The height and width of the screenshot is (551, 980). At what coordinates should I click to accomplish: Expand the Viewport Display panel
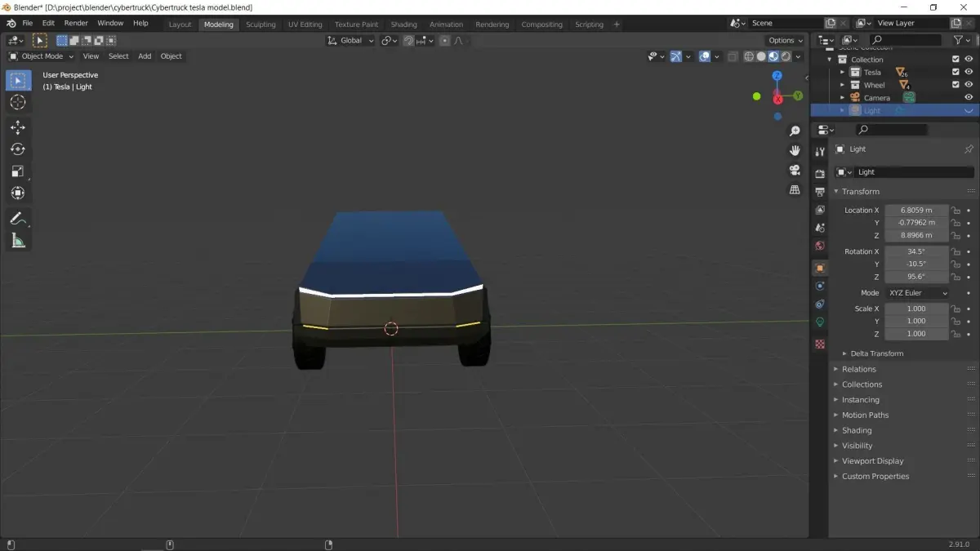point(872,461)
